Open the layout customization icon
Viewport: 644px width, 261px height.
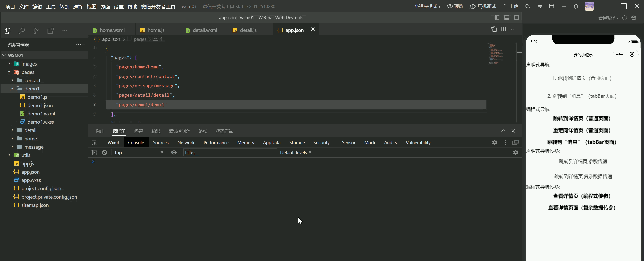[x=552, y=6]
